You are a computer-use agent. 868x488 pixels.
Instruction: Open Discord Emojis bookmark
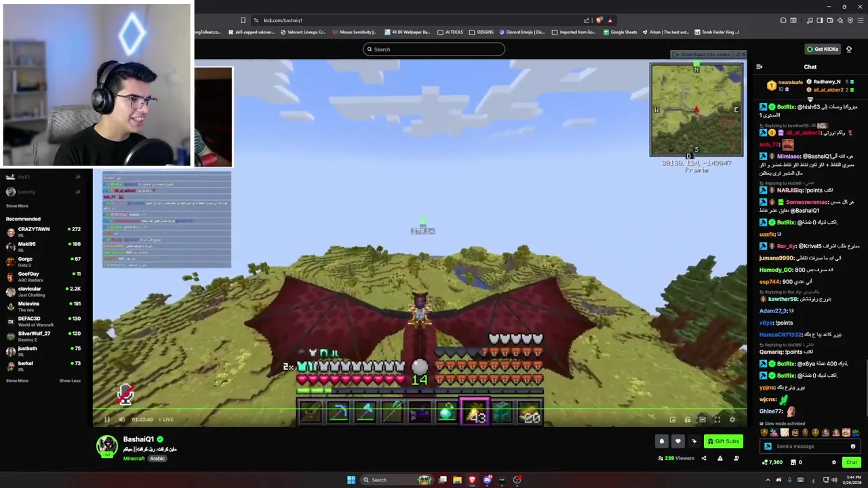[522, 32]
